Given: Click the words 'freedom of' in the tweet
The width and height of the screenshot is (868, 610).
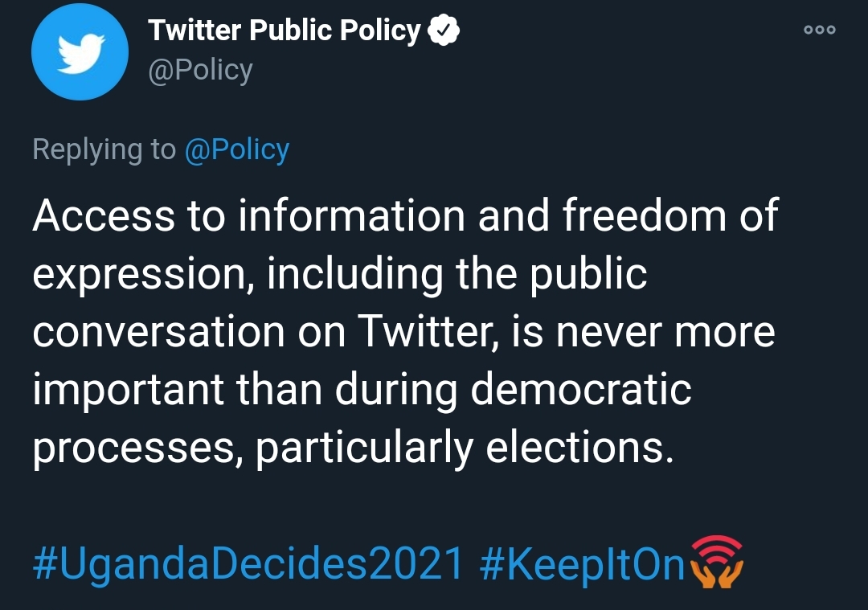Looking at the screenshot, I should (670, 215).
